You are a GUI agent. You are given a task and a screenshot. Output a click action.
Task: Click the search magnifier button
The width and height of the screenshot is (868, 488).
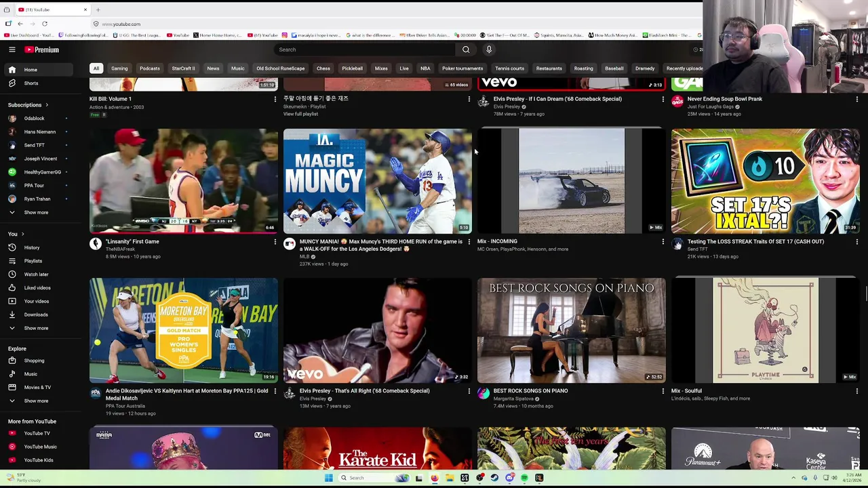coord(466,49)
